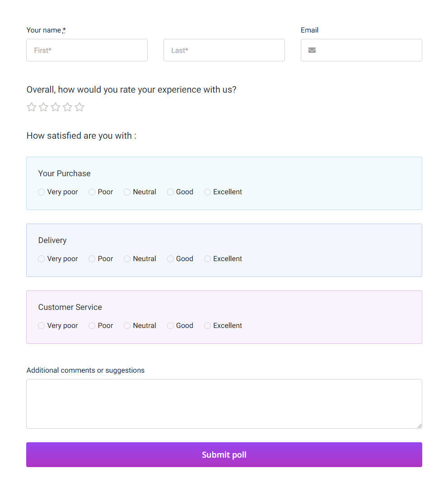Click the envelope icon in Email field
Viewport: 448px width, 496px height.
312,50
